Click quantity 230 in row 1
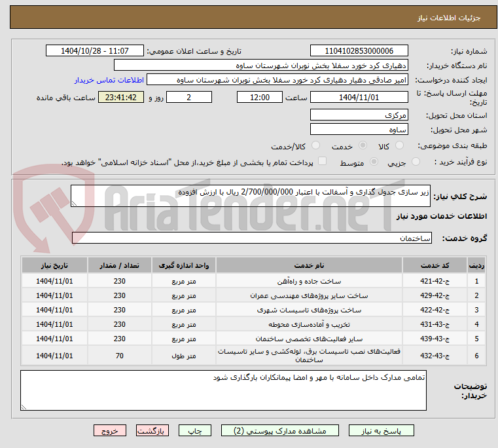Viewport: 498px width, 448px height. (x=119, y=282)
